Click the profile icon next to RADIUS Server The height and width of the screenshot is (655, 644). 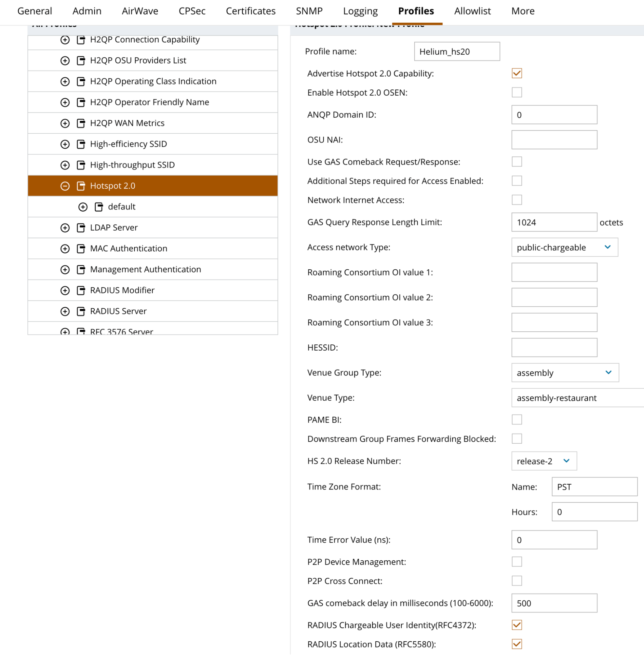pos(81,311)
